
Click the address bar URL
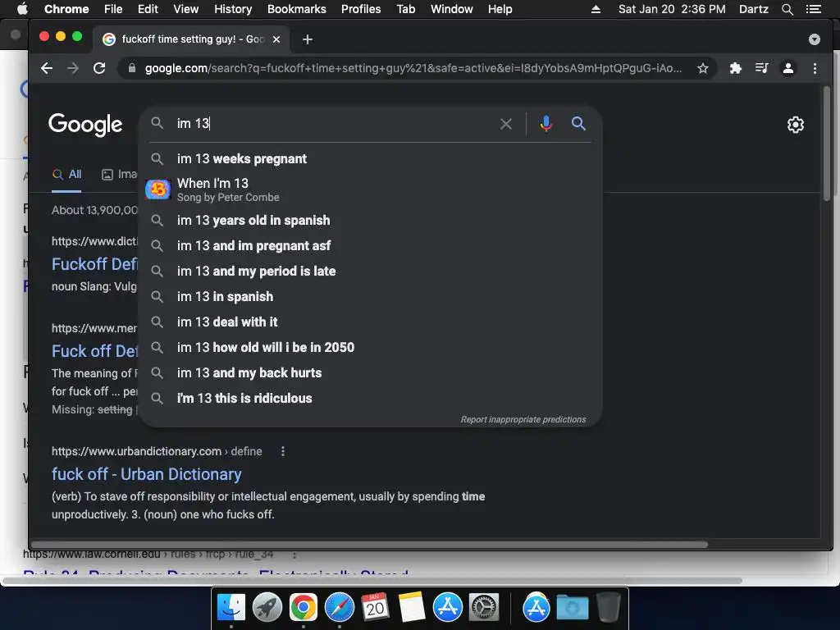pyautogui.click(x=413, y=68)
